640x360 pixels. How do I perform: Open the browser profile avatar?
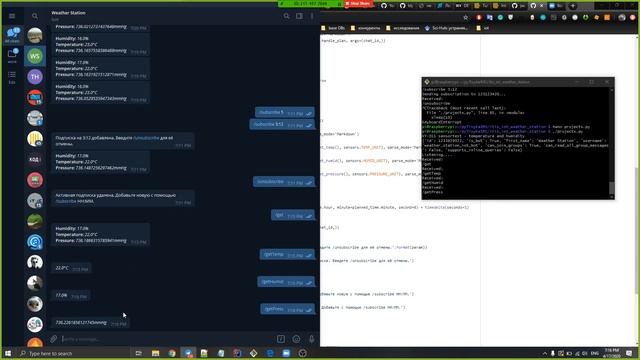pos(622,18)
